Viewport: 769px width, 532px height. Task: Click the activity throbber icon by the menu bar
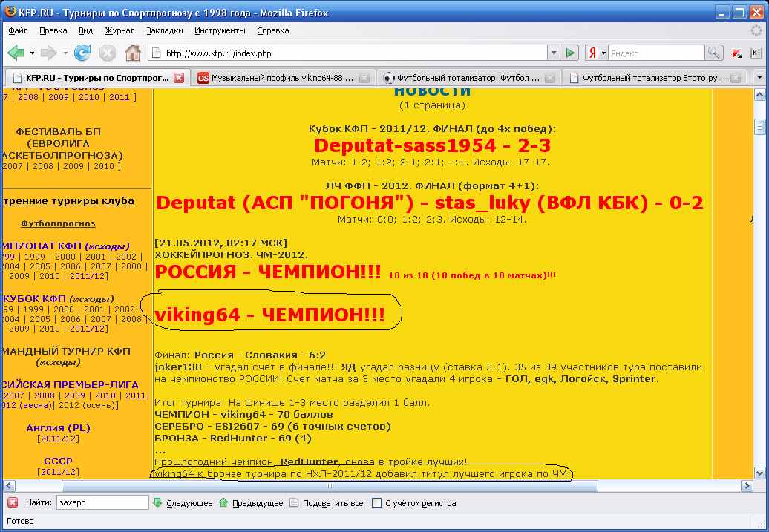click(x=757, y=30)
